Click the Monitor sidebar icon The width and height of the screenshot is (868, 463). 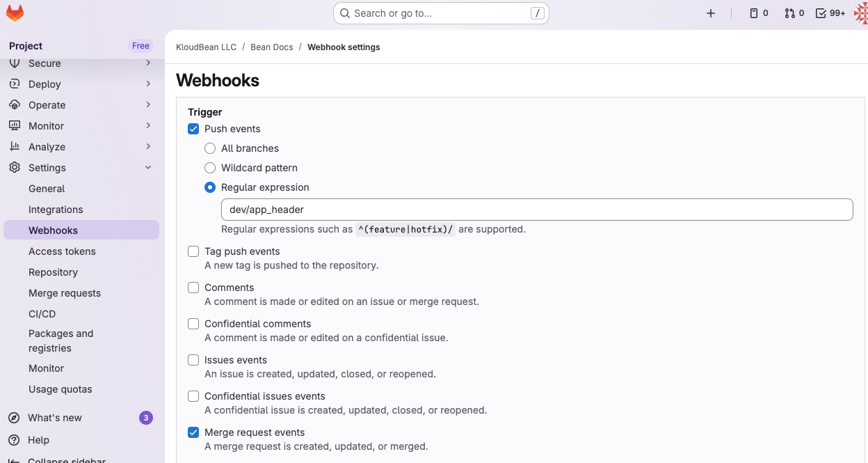point(15,125)
